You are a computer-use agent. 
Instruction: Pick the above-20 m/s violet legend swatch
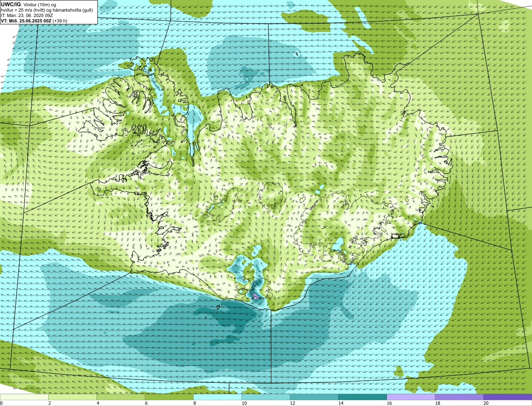pyautogui.click(x=508, y=397)
